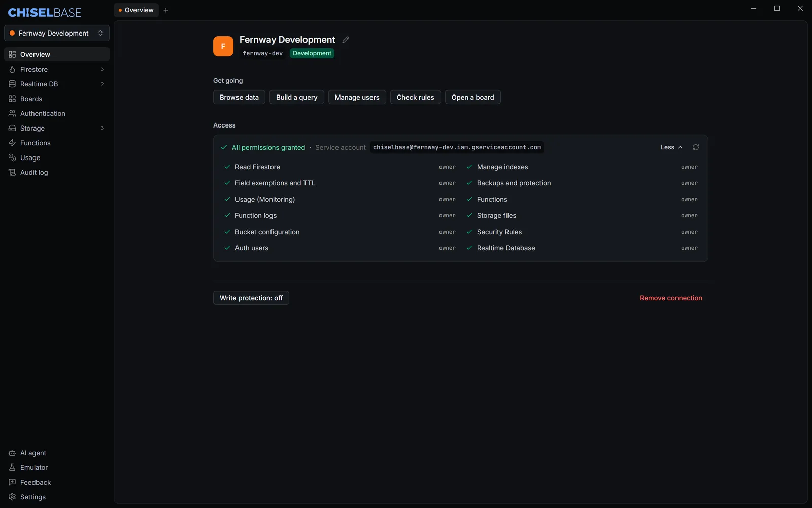Click the Firestore flame icon
Image resolution: width=812 pixels, height=508 pixels.
(12, 69)
